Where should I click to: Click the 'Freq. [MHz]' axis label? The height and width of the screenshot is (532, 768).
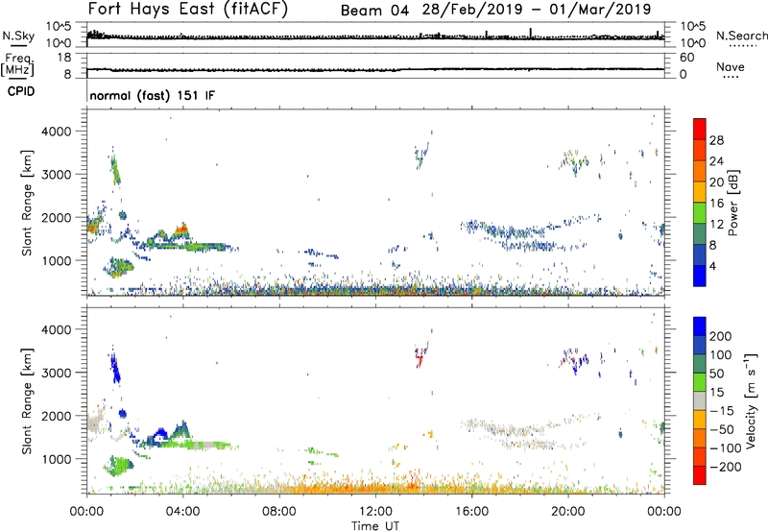[x=18, y=64]
